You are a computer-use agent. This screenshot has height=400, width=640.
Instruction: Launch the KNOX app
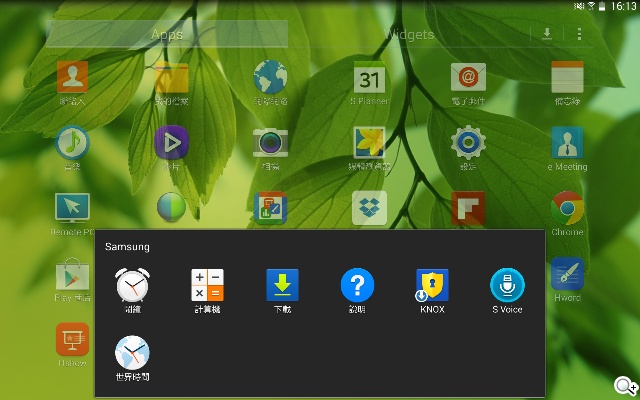pyautogui.click(x=432, y=285)
